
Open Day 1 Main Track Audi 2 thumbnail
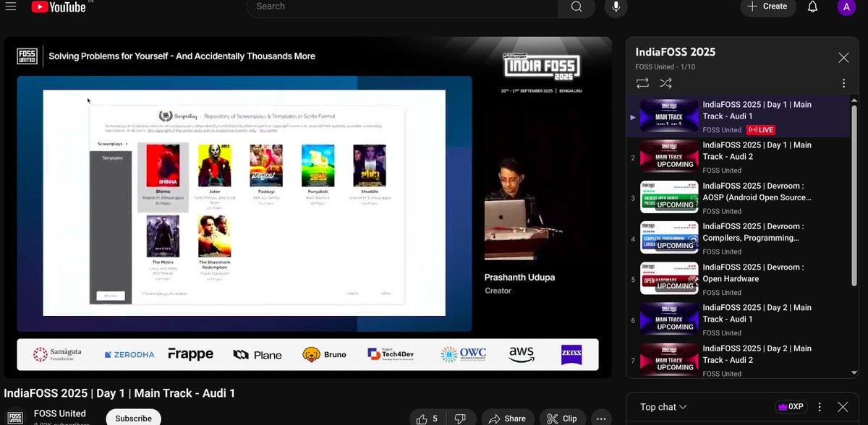point(669,156)
